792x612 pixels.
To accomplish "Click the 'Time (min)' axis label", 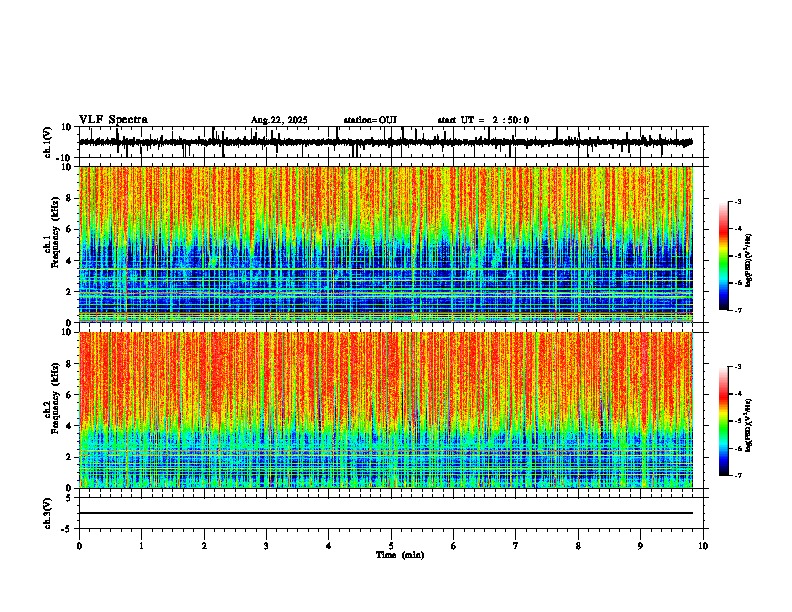I will point(400,555).
